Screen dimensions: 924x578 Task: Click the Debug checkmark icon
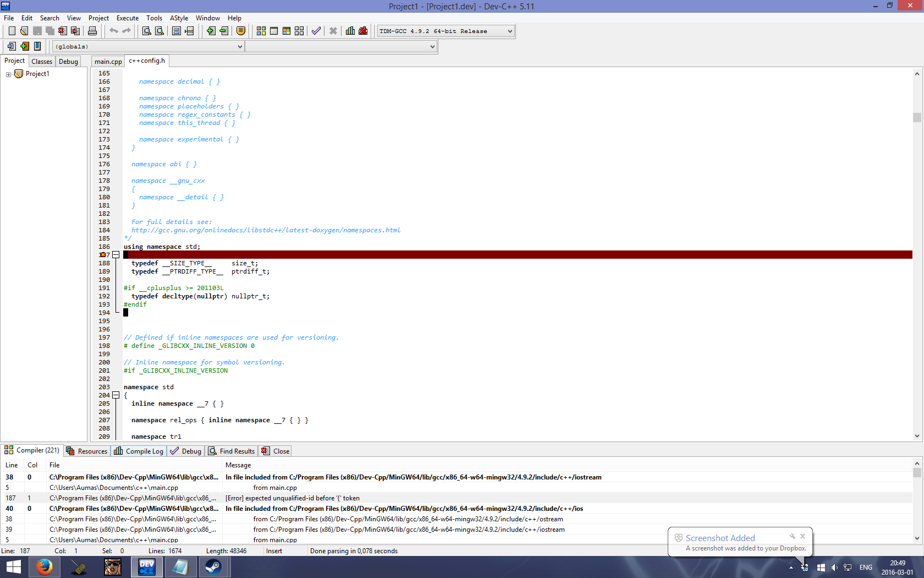[316, 31]
